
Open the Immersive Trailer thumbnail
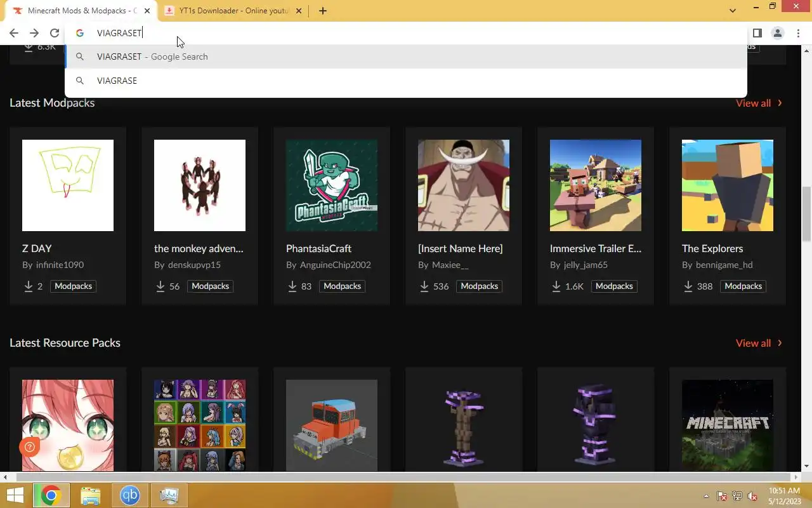596,185
